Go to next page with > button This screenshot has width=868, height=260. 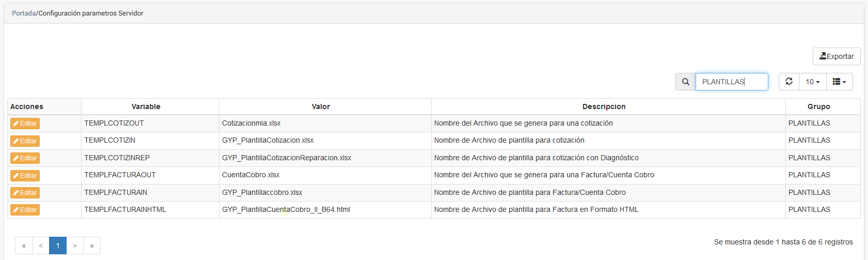75,246
